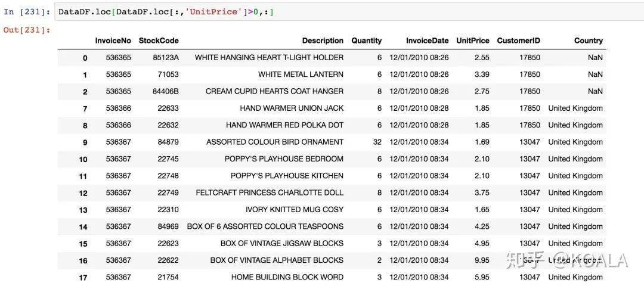Select row index 0 label

click(x=85, y=58)
